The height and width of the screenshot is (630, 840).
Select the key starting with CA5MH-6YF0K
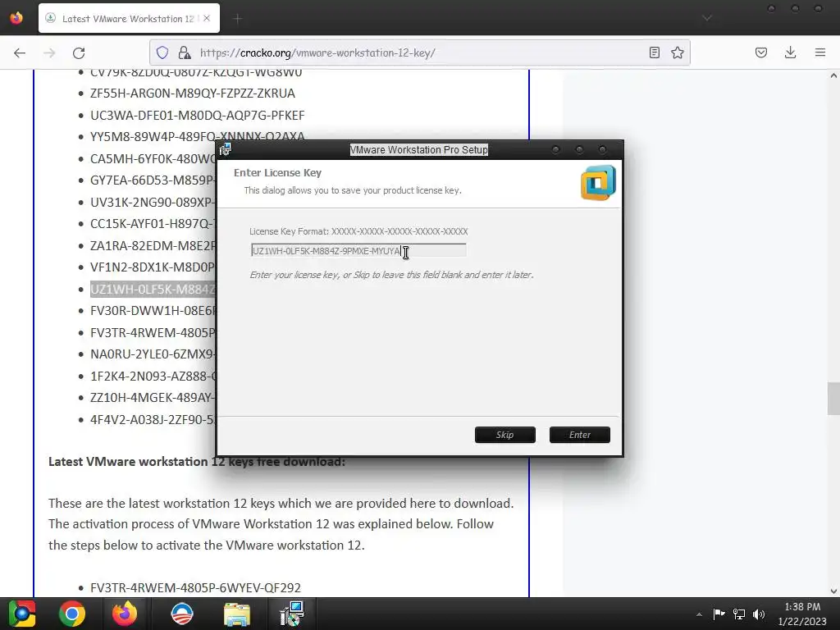coord(153,158)
